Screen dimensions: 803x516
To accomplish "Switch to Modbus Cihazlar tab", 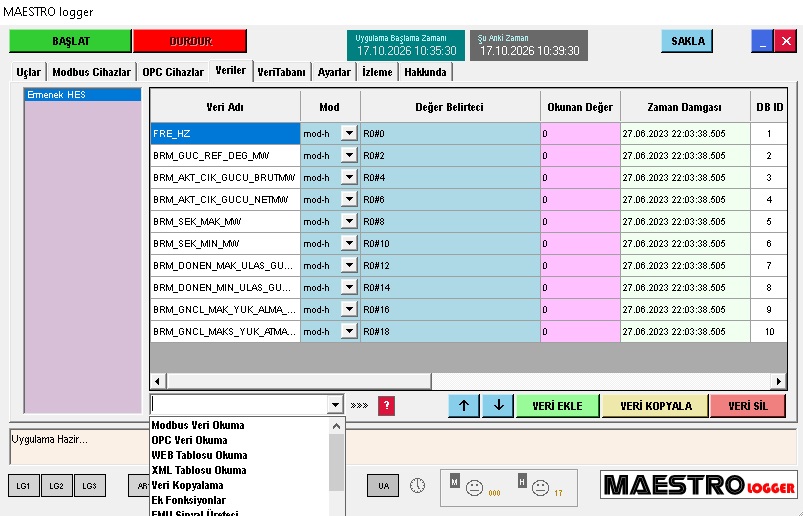I will point(92,72).
